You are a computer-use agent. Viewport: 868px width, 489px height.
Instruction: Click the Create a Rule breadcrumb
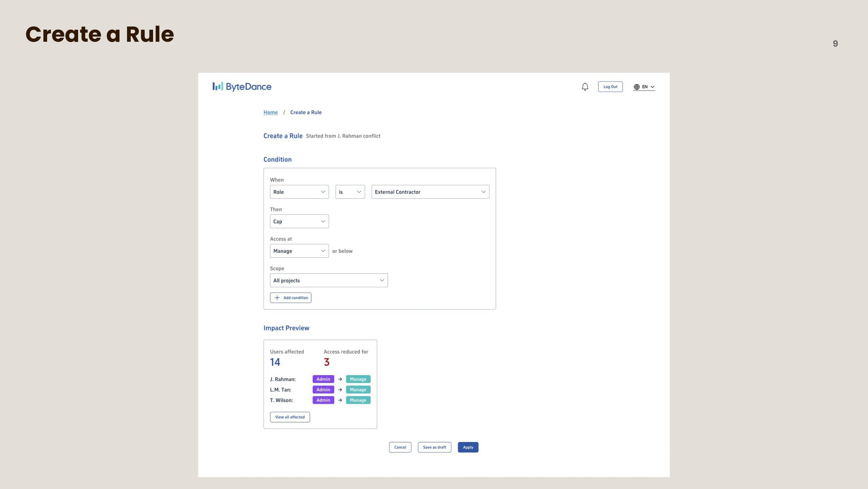pyautogui.click(x=306, y=112)
